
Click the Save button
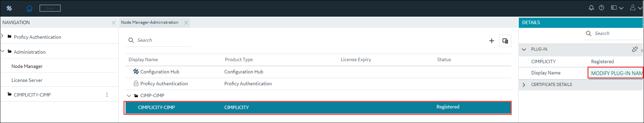[x=50, y=8]
